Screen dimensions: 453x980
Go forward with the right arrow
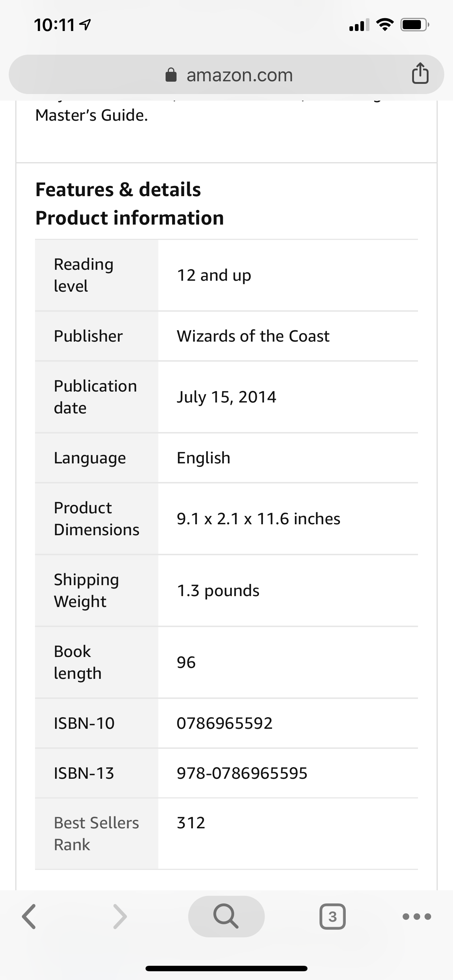[x=120, y=917]
